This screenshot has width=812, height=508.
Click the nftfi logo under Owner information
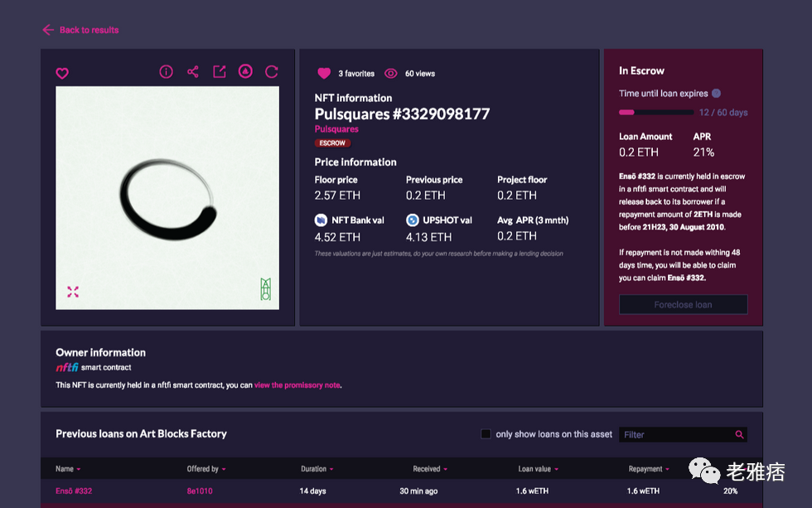67,367
